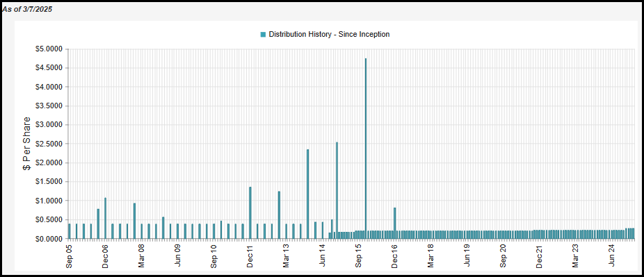Image resolution: width=644 pixels, height=277 pixels.
Task: Click the $3.5000 y-axis label
Action: click(49, 106)
